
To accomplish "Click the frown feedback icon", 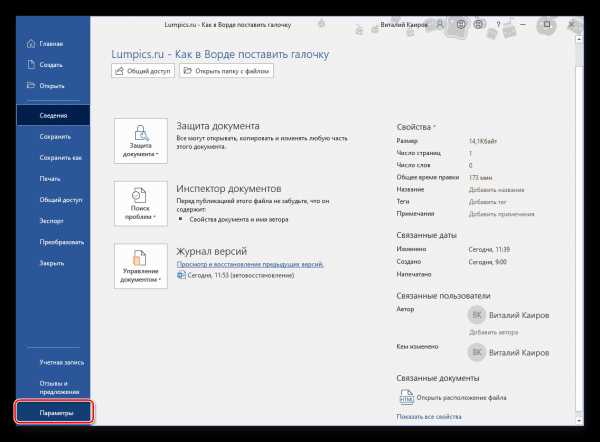I will pyautogui.click(x=478, y=24).
